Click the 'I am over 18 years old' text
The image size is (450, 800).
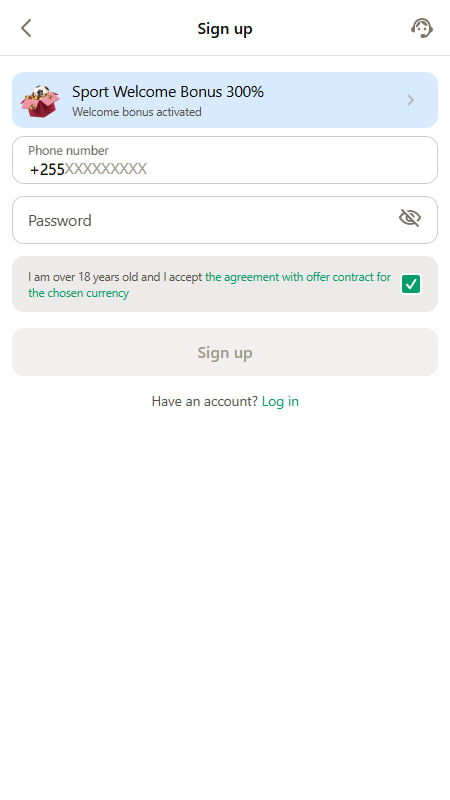pos(94,277)
